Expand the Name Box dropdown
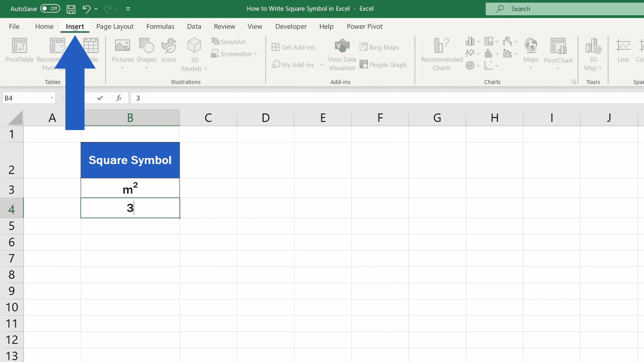The height and width of the screenshot is (362, 644). coord(51,98)
